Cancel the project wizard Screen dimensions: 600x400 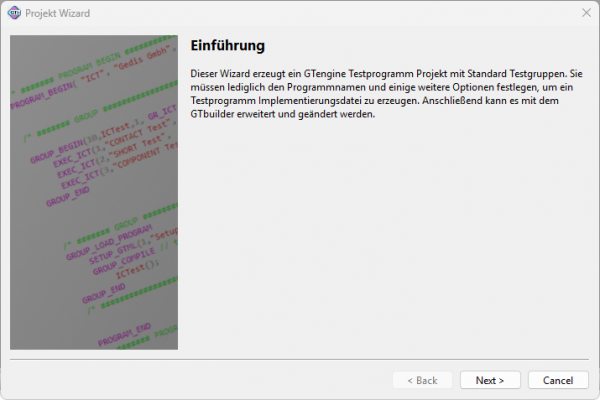[558, 380]
